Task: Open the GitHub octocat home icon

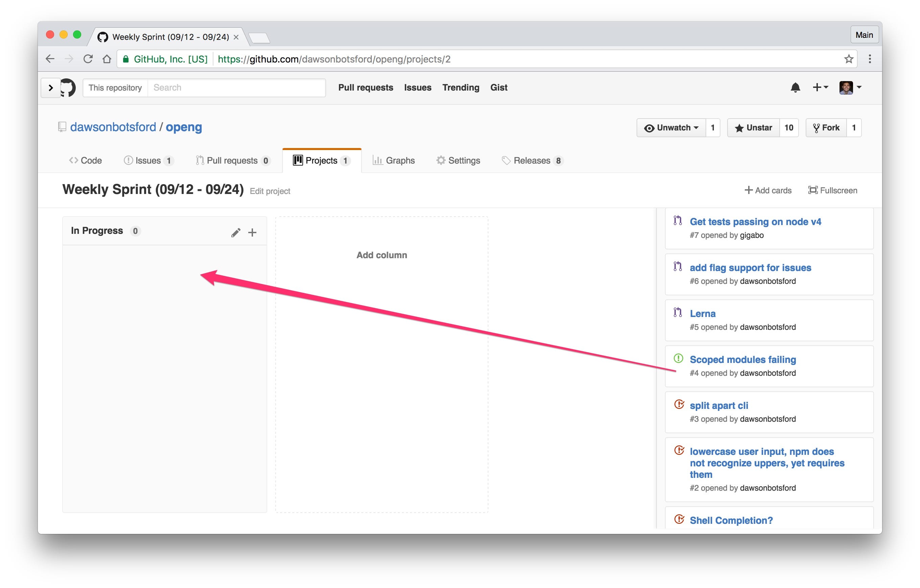Action: 68,88
